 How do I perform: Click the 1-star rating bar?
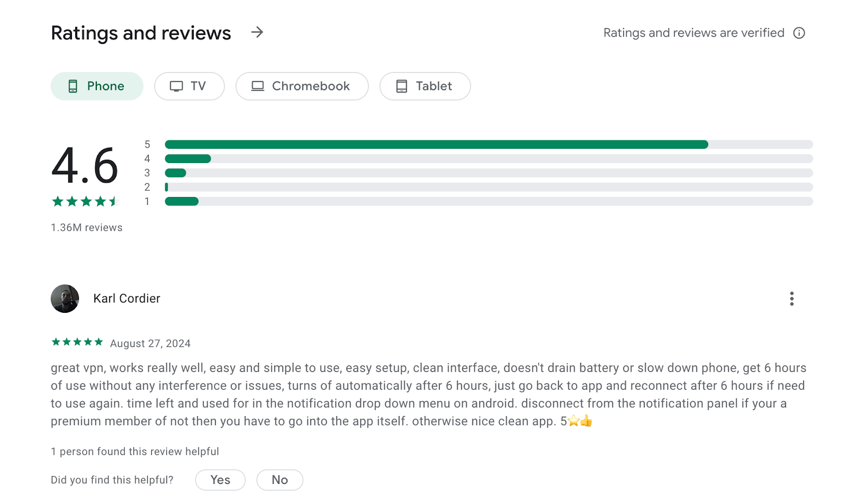(x=489, y=201)
